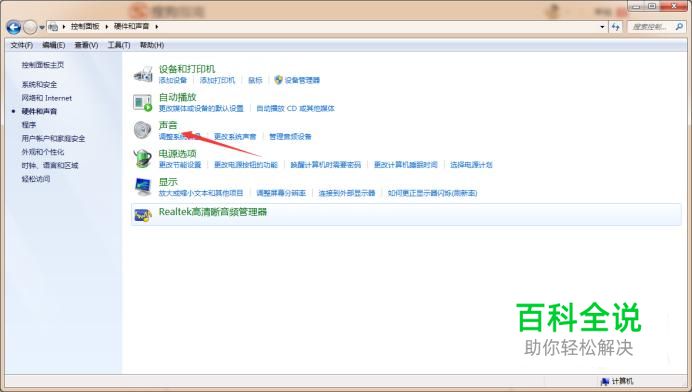
Task: Click the 添加打印机 link
Action: coord(217,80)
